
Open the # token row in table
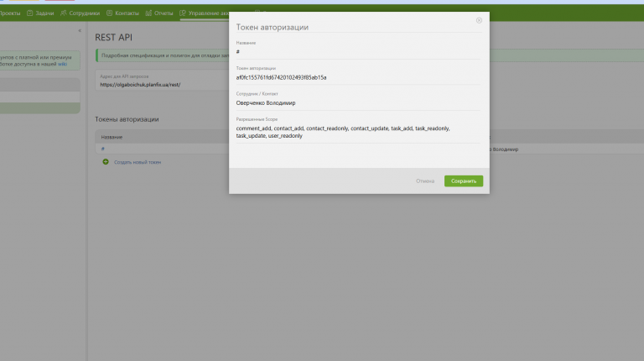tap(102, 149)
